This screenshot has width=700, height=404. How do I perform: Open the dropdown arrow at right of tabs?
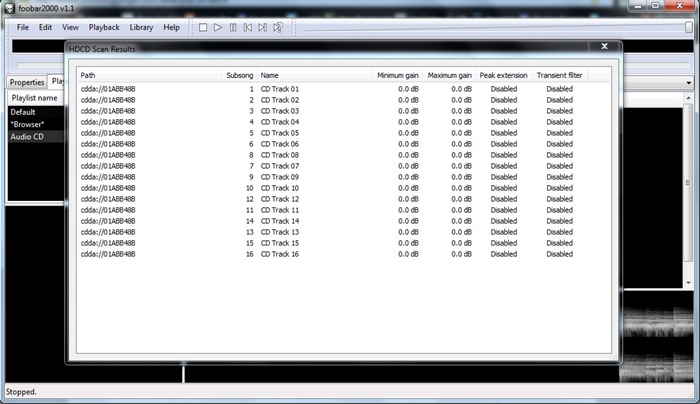[x=688, y=83]
